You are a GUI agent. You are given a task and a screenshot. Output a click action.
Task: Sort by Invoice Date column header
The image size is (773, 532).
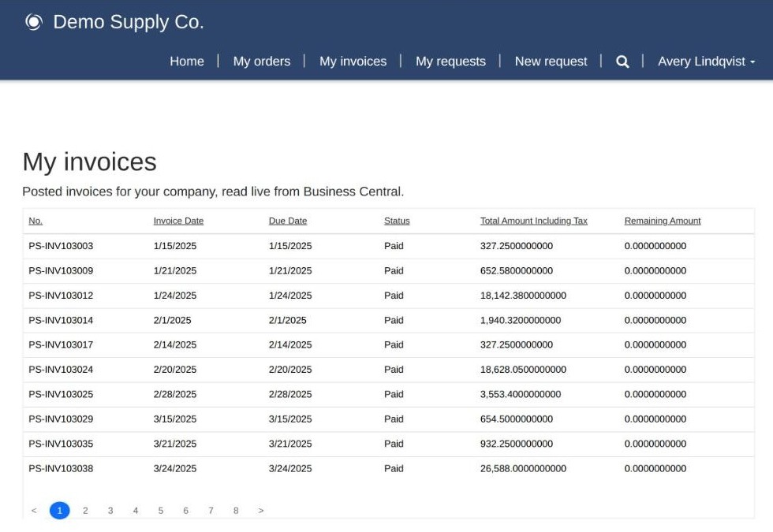click(x=178, y=221)
